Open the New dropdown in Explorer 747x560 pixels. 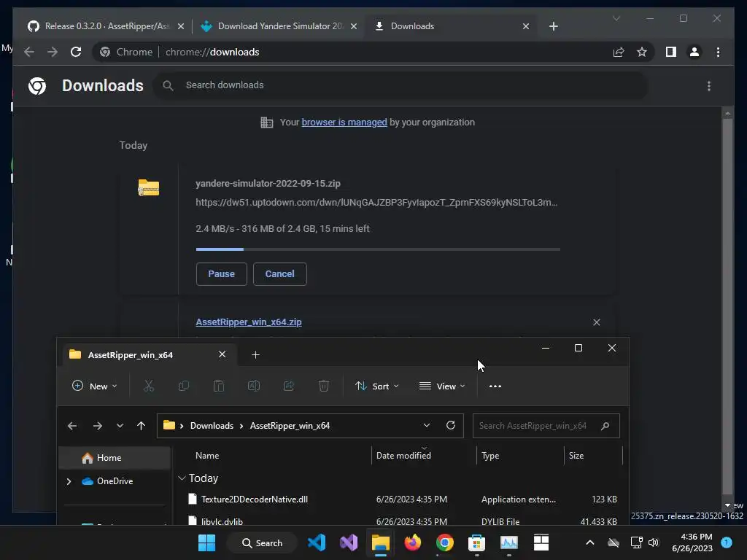tap(94, 386)
